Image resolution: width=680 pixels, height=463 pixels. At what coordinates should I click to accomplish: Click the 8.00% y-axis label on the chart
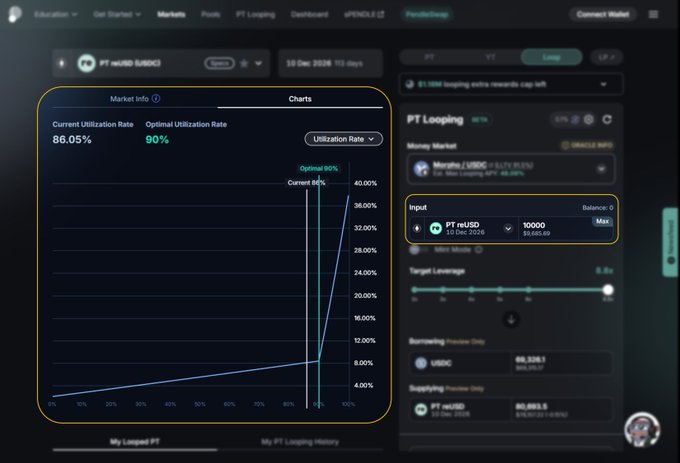(363, 363)
